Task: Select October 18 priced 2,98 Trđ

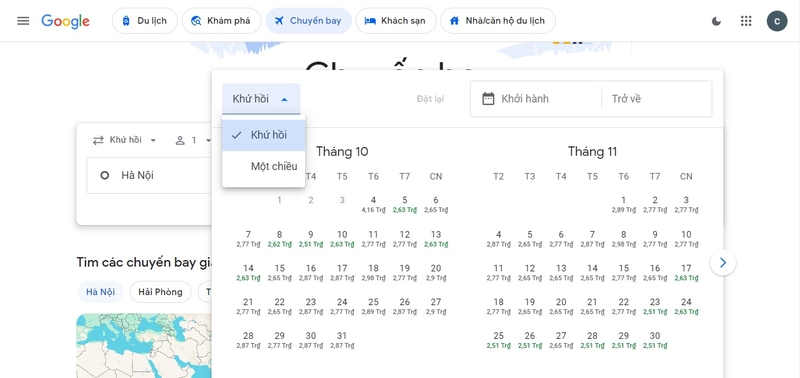Action: coord(373,272)
